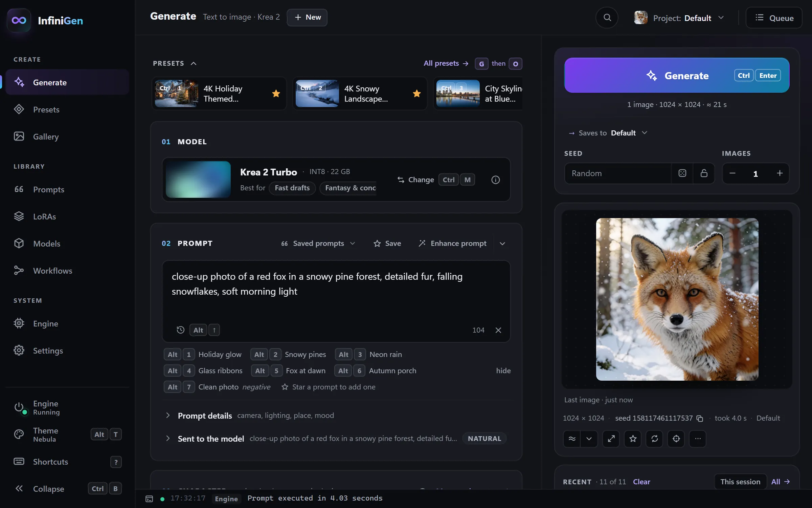The width and height of the screenshot is (812, 508).
Task: Collapse the sidebar
Action: coord(67,489)
